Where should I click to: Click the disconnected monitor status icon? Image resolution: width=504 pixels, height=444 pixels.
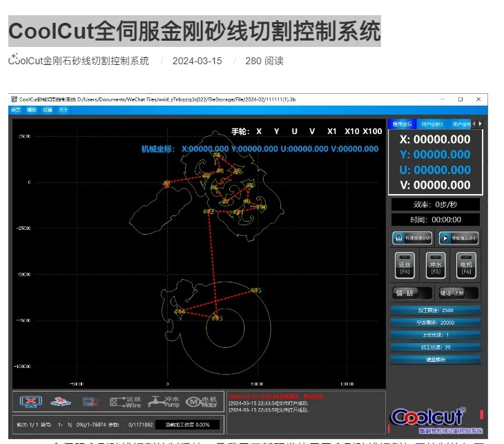click(31, 402)
